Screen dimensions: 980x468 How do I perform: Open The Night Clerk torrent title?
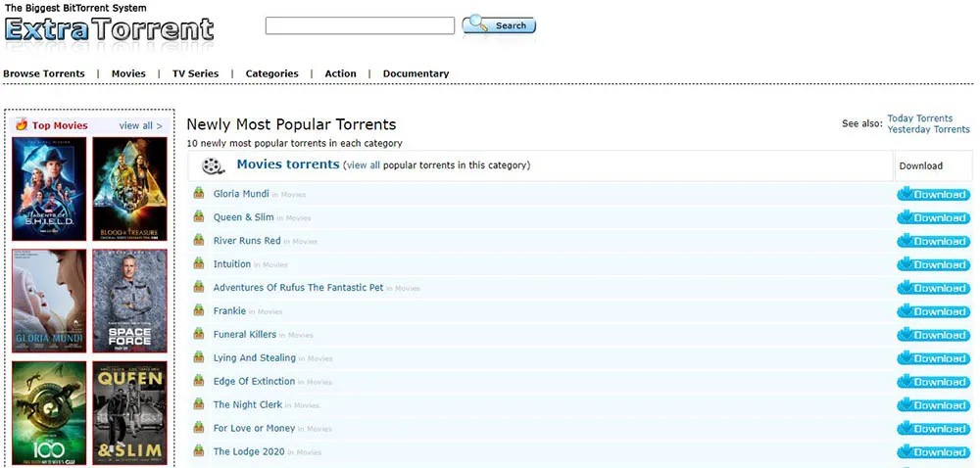[248, 404]
